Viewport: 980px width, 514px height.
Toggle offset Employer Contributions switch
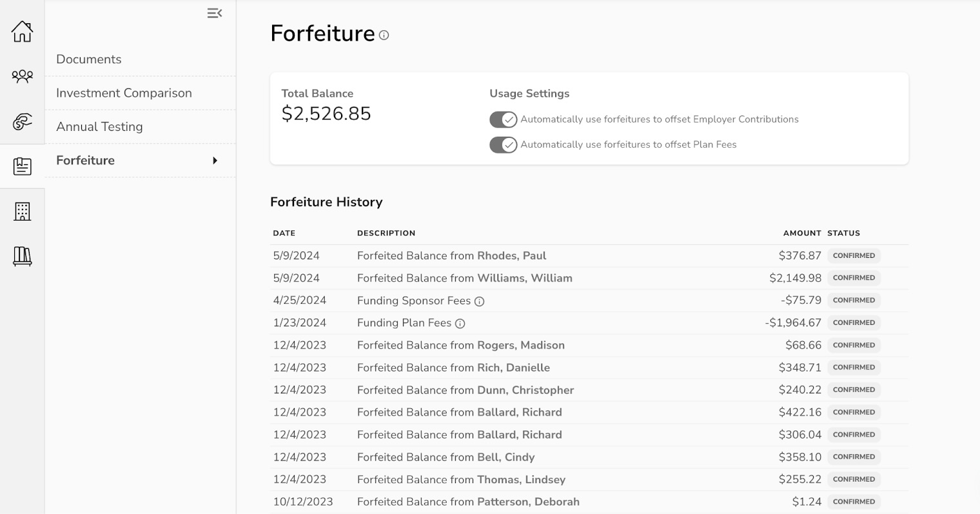pos(503,119)
